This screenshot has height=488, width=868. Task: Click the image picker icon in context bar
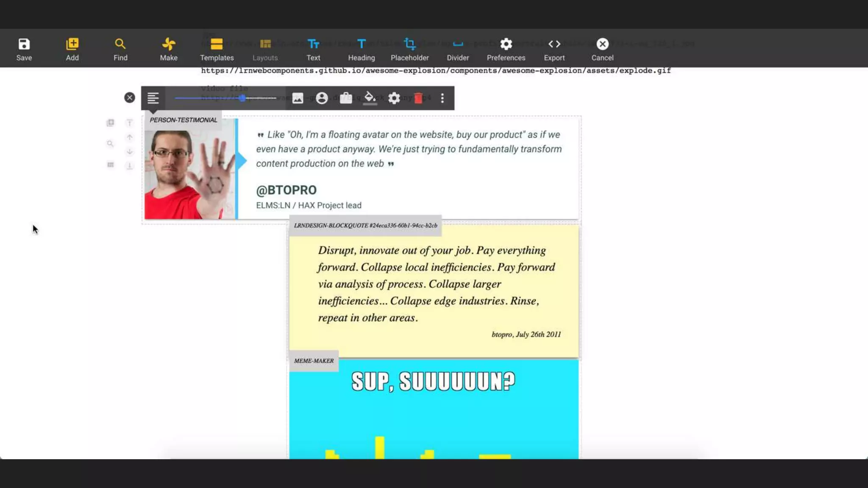[298, 98]
